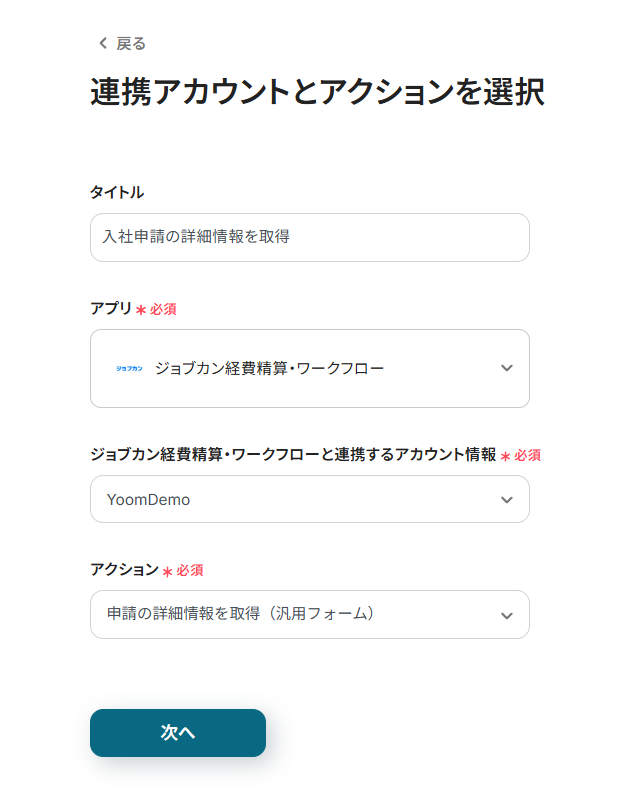The height and width of the screenshot is (790, 622).
Task: Click the page heading 連携アカウントとアクションを選択
Action: pyautogui.click(x=317, y=93)
